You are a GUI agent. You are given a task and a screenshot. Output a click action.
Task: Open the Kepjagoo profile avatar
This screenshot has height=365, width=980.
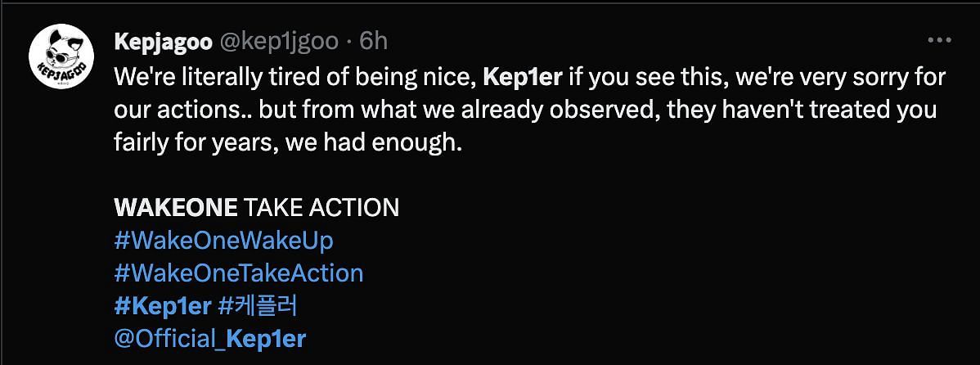[61, 56]
